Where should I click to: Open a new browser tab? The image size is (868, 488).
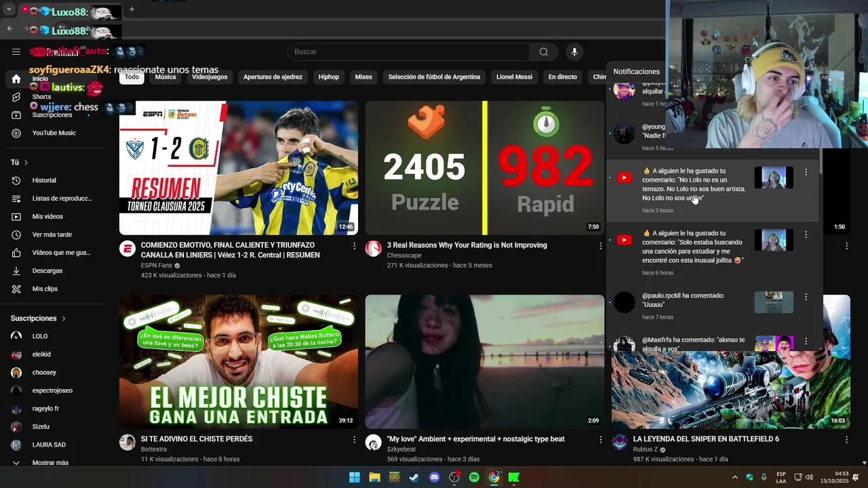[x=132, y=9]
